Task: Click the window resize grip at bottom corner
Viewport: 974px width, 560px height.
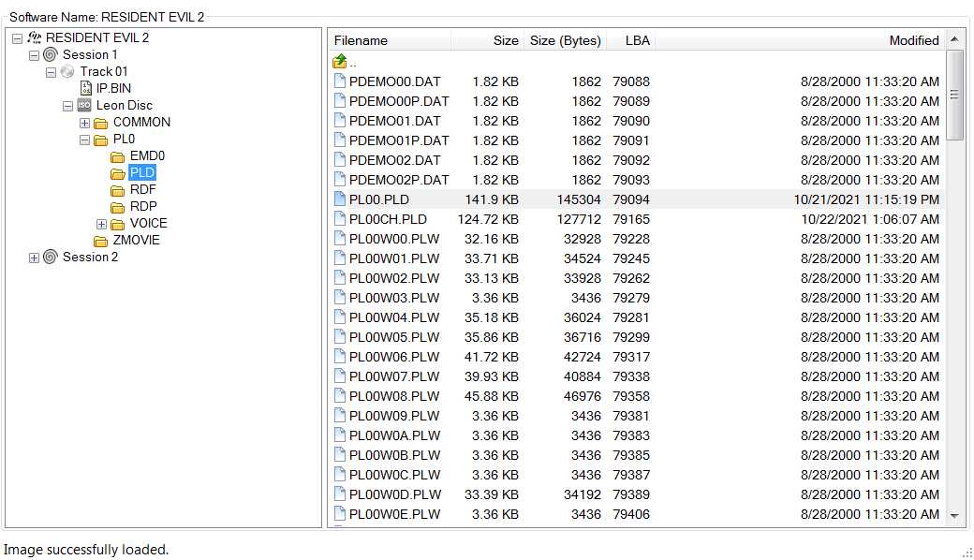Action: point(967,552)
